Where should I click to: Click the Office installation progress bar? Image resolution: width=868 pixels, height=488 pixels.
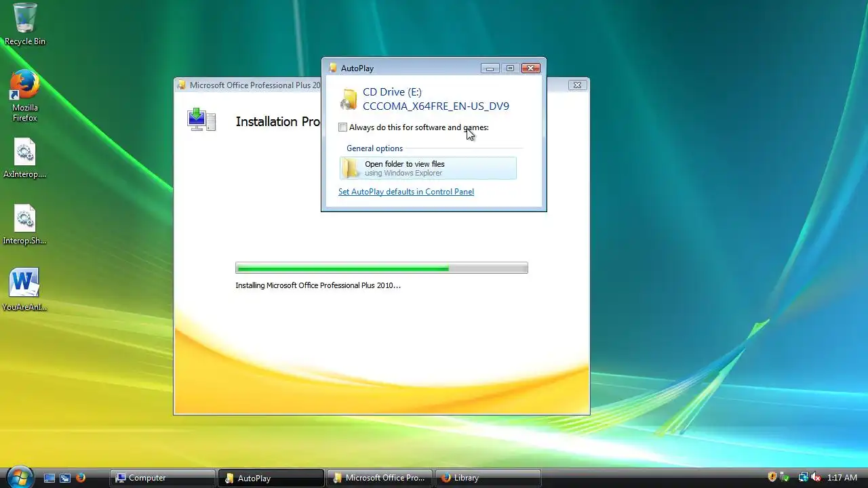click(x=381, y=268)
